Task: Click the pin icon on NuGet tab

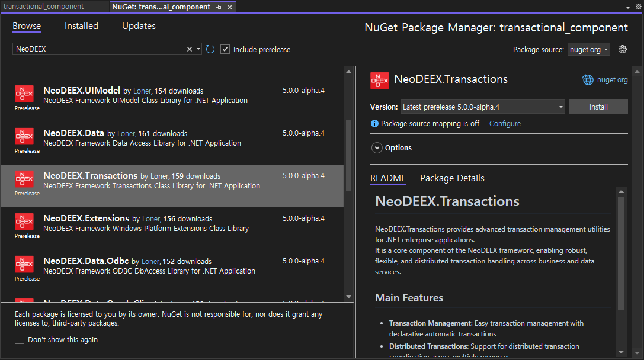Action: tap(219, 7)
